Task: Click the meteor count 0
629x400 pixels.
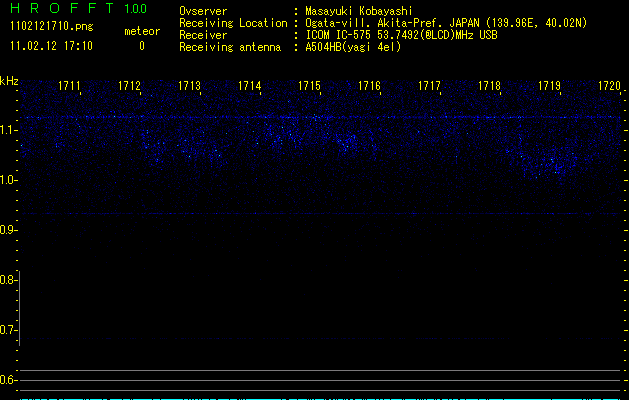Action: [x=142, y=46]
